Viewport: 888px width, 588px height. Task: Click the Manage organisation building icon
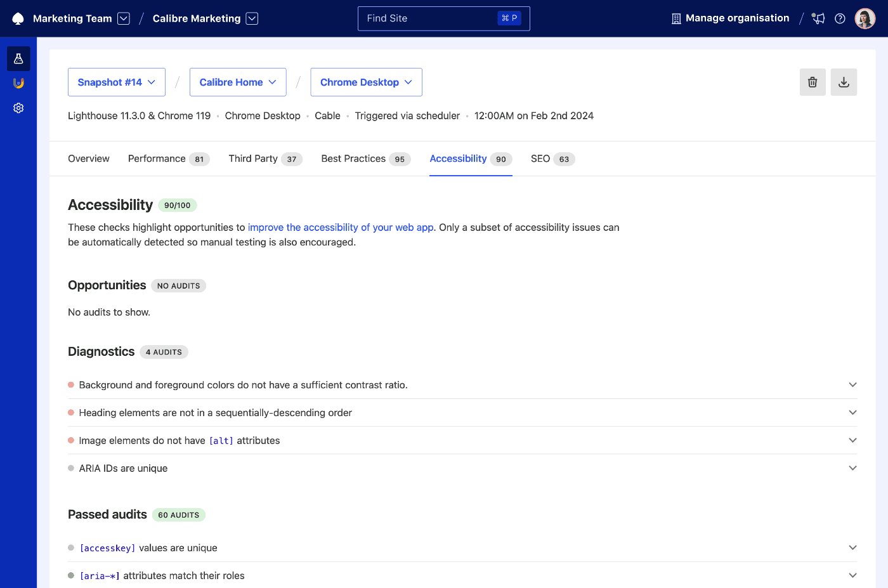[x=675, y=18]
